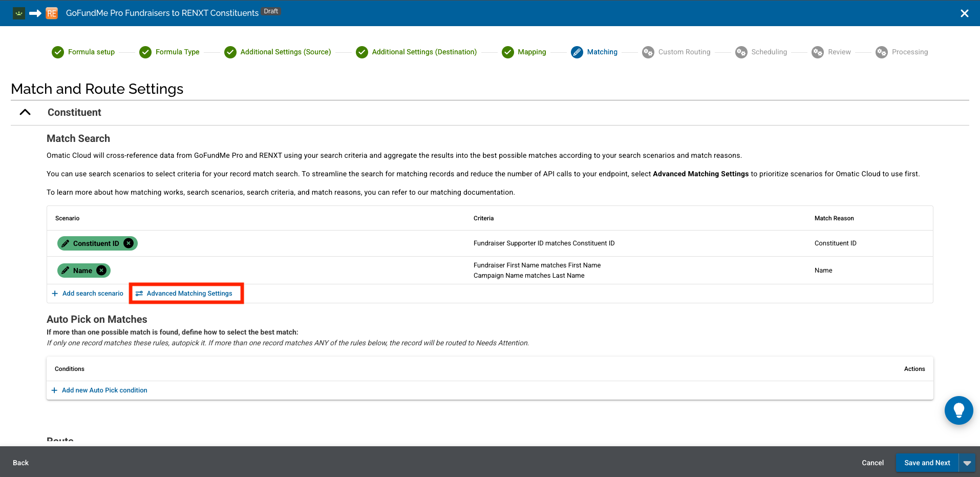Image resolution: width=980 pixels, height=477 pixels.
Task: Click the 'Campaign Name matches Last Name' criteria text
Action: (529, 276)
